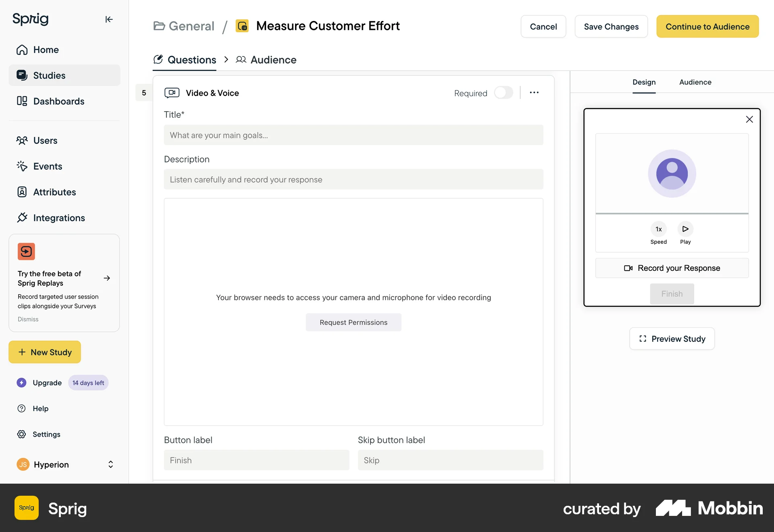The width and height of the screenshot is (774, 532).
Task: Go to Events in the sidebar
Action: (48, 166)
